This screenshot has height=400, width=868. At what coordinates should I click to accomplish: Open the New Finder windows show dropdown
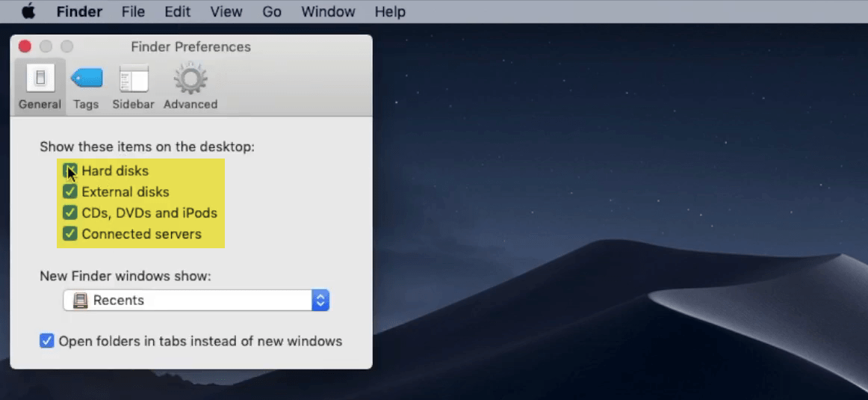196,301
